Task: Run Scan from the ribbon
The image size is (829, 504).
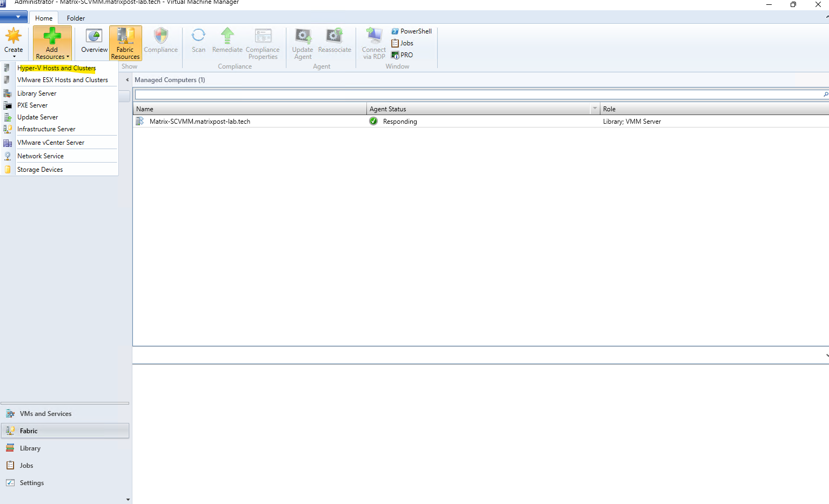Action: click(x=198, y=41)
